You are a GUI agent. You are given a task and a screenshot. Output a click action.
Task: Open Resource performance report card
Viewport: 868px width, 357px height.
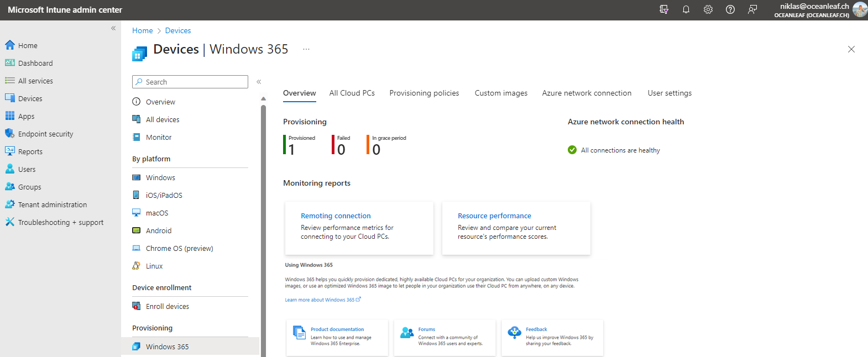pyautogui.click(x=516, y=228)
